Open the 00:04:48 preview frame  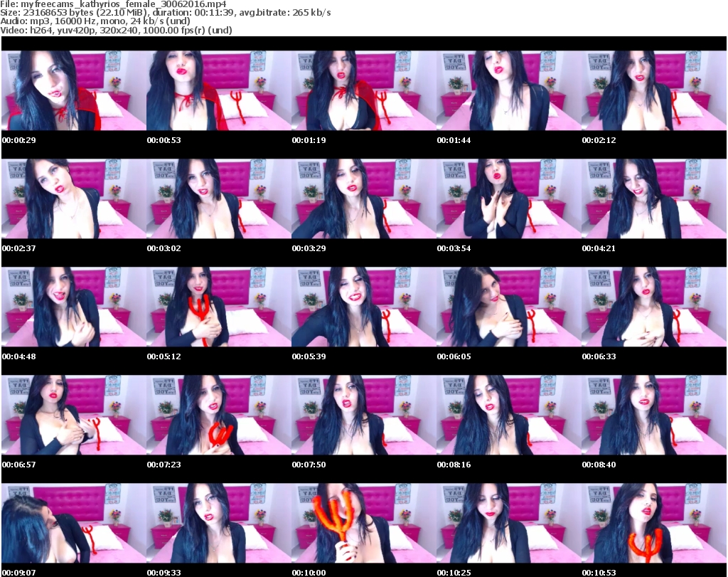point(74,307)
